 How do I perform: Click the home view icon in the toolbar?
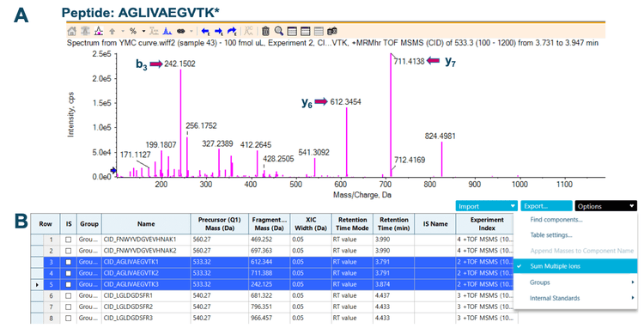pyautogui.click(x=72, y=31)
